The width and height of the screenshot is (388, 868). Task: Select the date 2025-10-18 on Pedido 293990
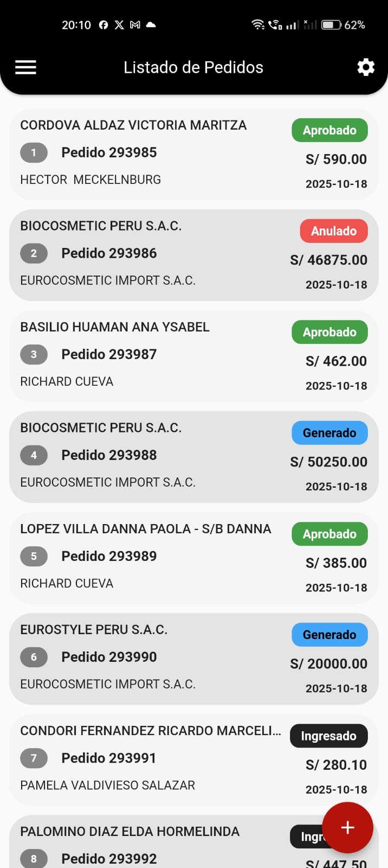pyautogui.click(x=336, y=688)
